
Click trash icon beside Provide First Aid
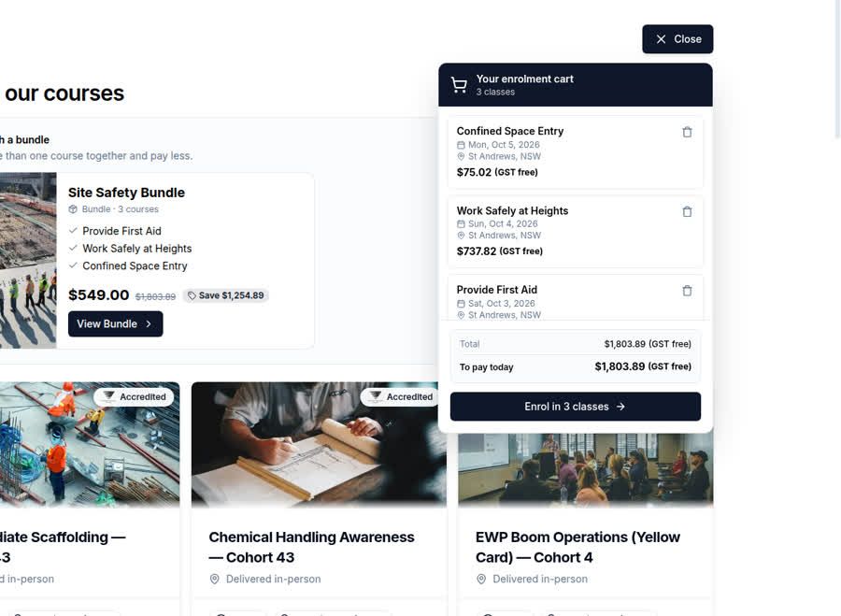click(x=687, y=291)
